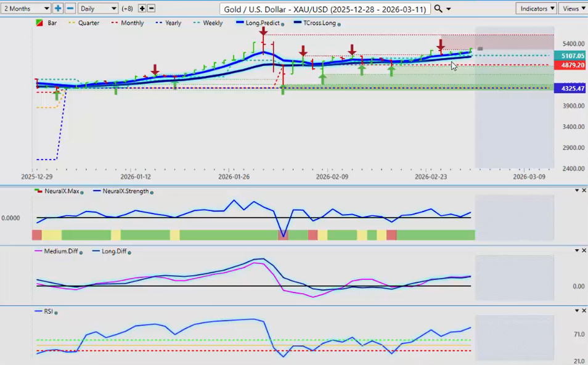The width and height of the screenshot is (588, 365).
Task: Click the magnifier symbol search icon
Action: pos(438,9)
